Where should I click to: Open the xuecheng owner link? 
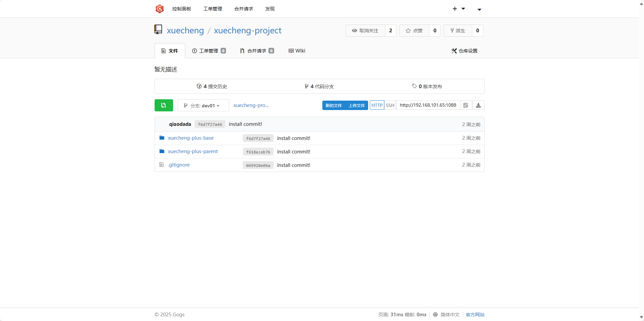[x=185, y=31]
